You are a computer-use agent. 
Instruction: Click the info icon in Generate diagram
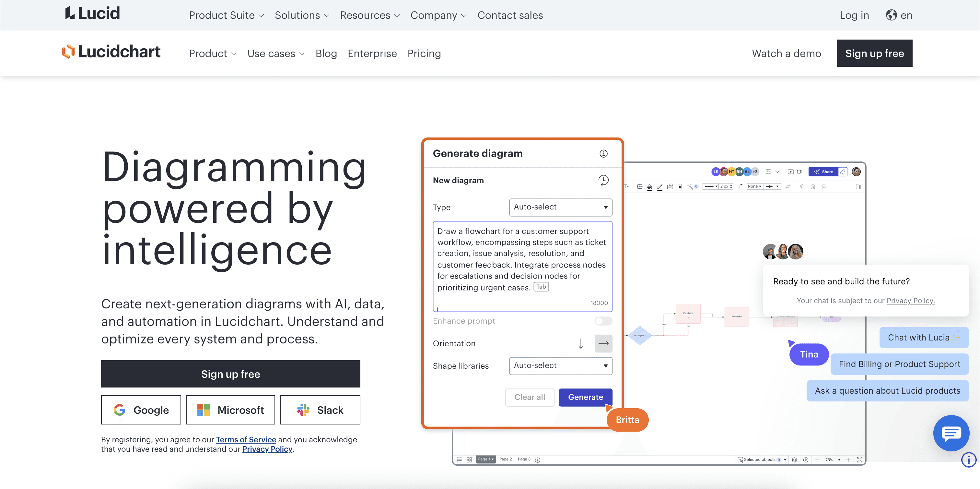[x=603, y=153]
